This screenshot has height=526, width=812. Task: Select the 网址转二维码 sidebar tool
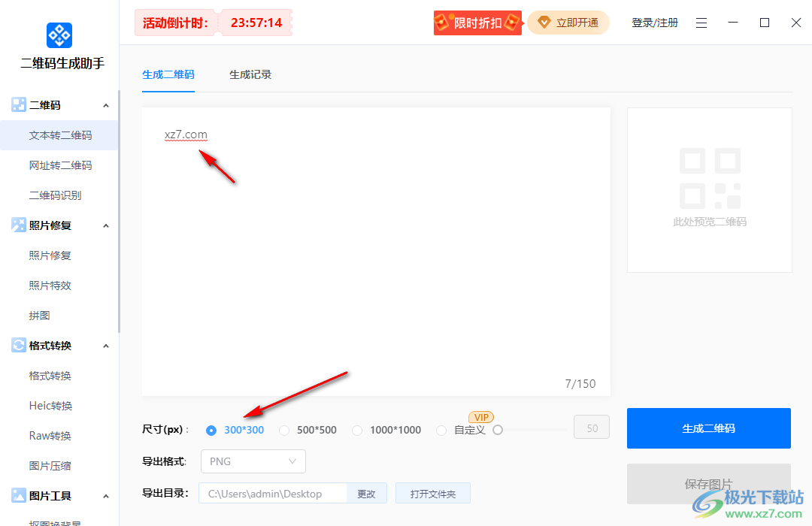(x=59, y=165)
